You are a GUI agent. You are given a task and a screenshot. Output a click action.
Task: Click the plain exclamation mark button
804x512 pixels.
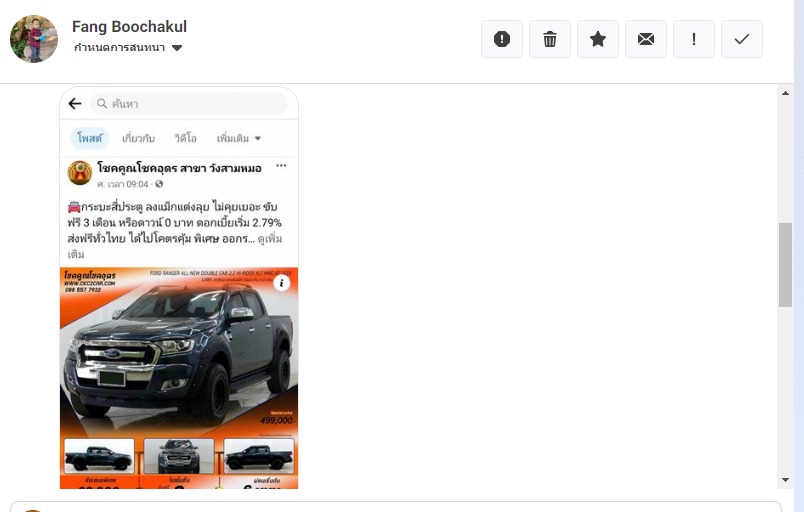click(x=694, y=39)
